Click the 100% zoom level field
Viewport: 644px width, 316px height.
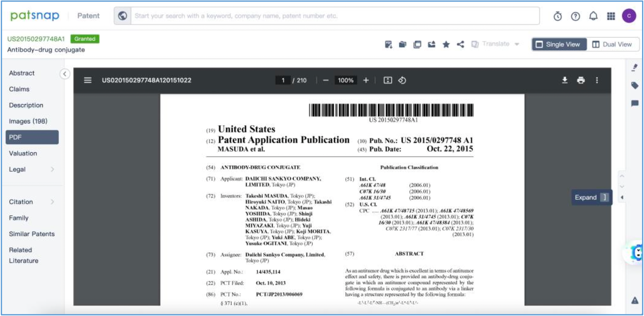click(x=345, y=80)
